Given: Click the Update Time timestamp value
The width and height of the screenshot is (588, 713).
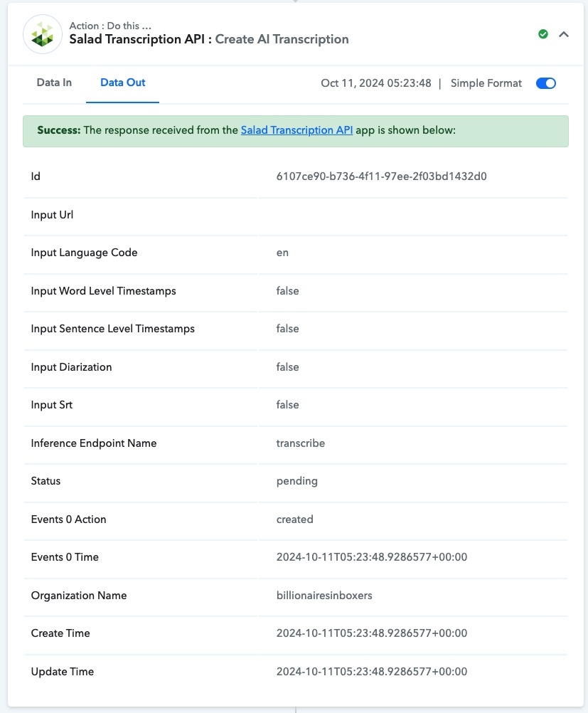Looking at the screenshot, I should point(371,672).
